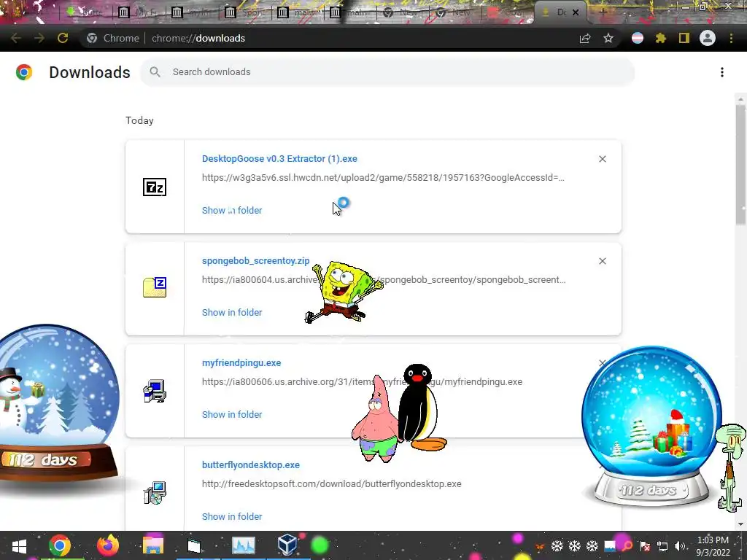
Task: Click zip folder icon of spongebob_screentoy
Action: click(x=155, y=287)
